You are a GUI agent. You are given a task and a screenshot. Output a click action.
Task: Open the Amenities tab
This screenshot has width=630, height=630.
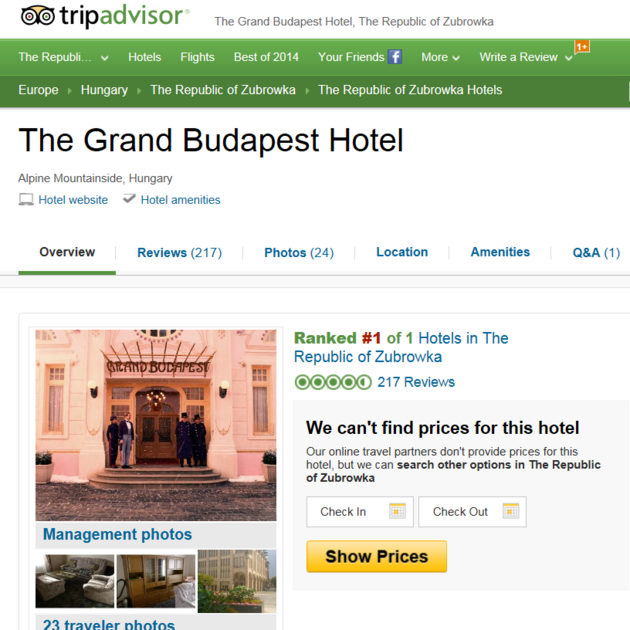pyautogui.click(x=500, y=252)
